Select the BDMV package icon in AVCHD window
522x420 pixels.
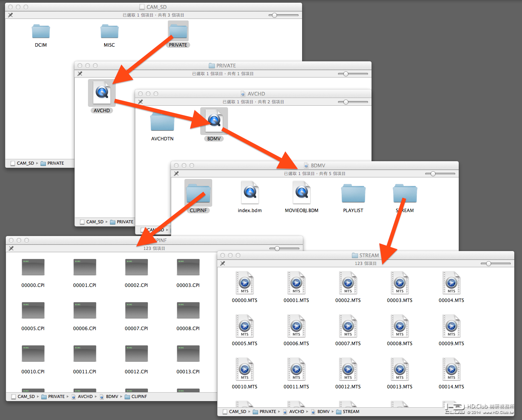coord(214,121)
